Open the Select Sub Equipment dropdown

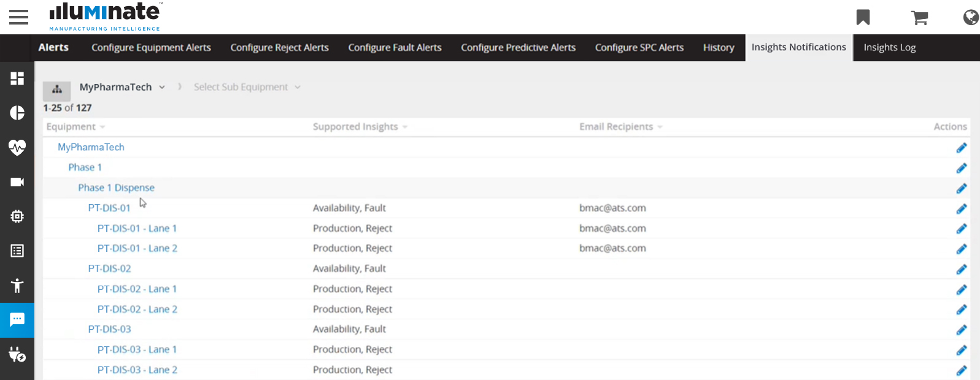[247, 87]
